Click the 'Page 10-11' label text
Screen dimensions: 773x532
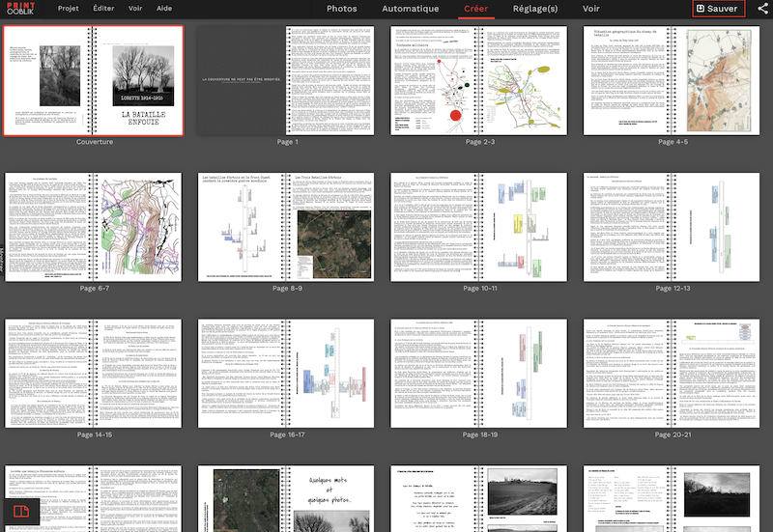pyautogui.click(x=480, y=288)
